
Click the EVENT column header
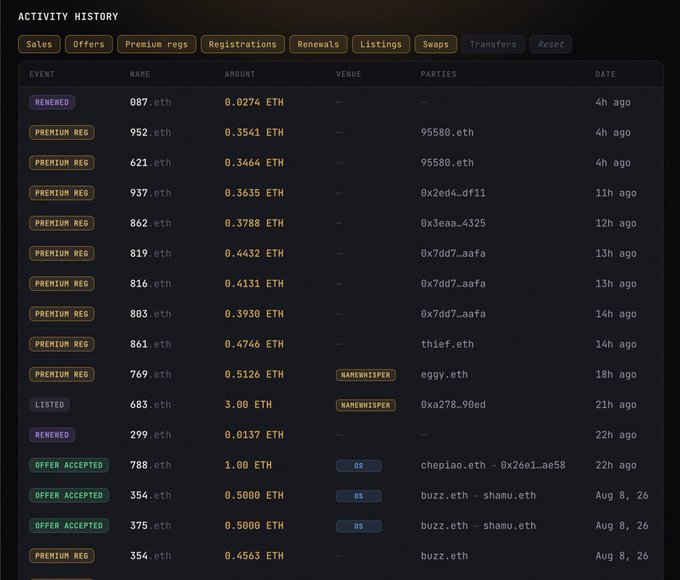pyautogui.click(x=42, y=74)
